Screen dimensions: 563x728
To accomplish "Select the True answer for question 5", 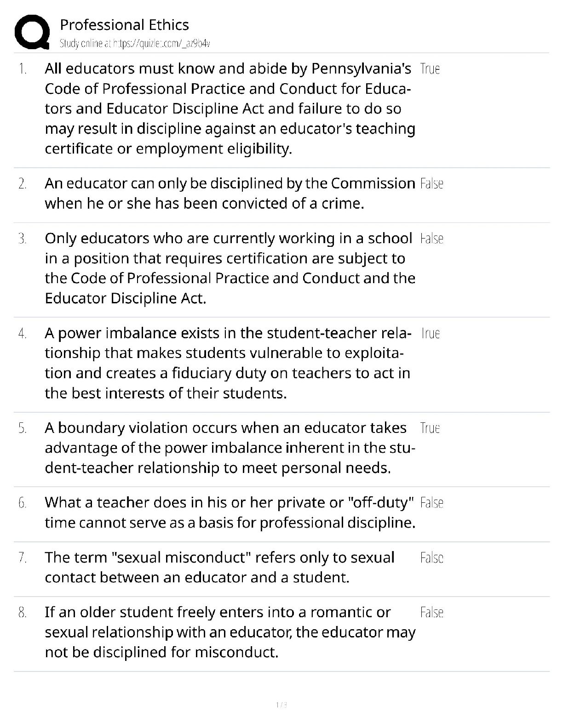I will [430, 428].
